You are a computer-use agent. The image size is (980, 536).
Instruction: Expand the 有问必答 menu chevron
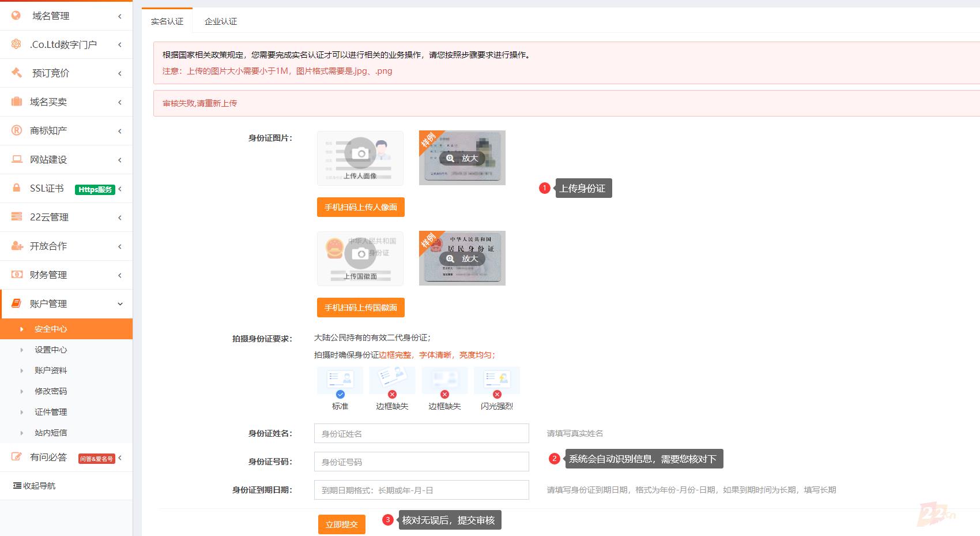coord(120,458)
